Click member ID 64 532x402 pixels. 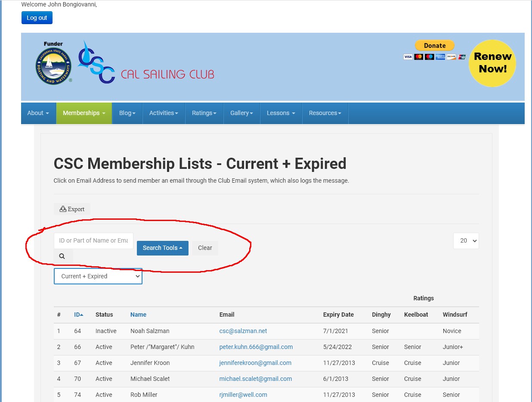pyautogui.click(x=77, y=331)
